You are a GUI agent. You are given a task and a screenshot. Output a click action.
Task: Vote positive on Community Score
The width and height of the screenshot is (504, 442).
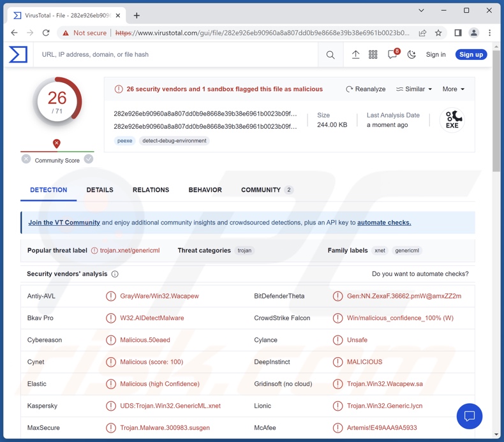pos(89,159)
